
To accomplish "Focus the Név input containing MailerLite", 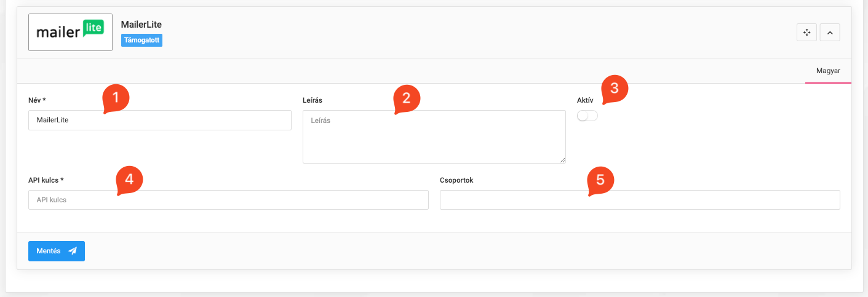I will (159, 121).
